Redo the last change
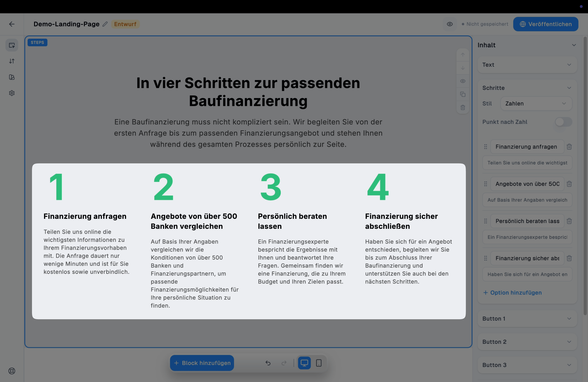Viewport: 588px width, 382px height. coord(284,363)
